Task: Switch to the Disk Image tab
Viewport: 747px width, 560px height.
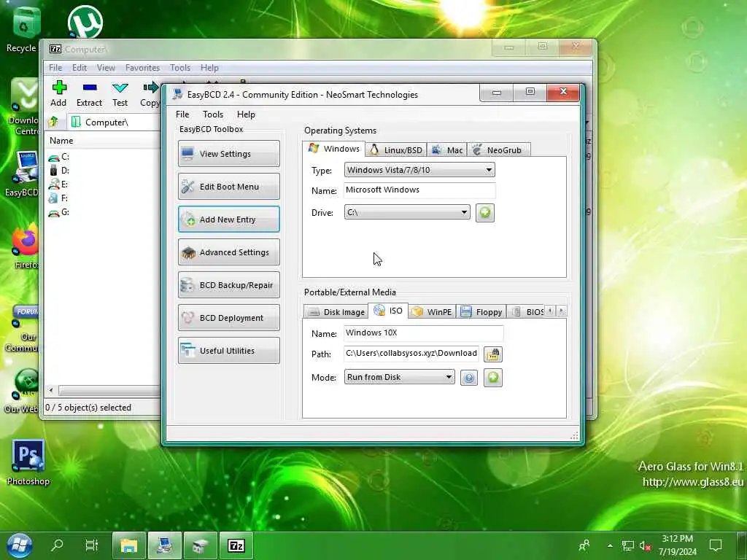Action: (x=336, y=312)
